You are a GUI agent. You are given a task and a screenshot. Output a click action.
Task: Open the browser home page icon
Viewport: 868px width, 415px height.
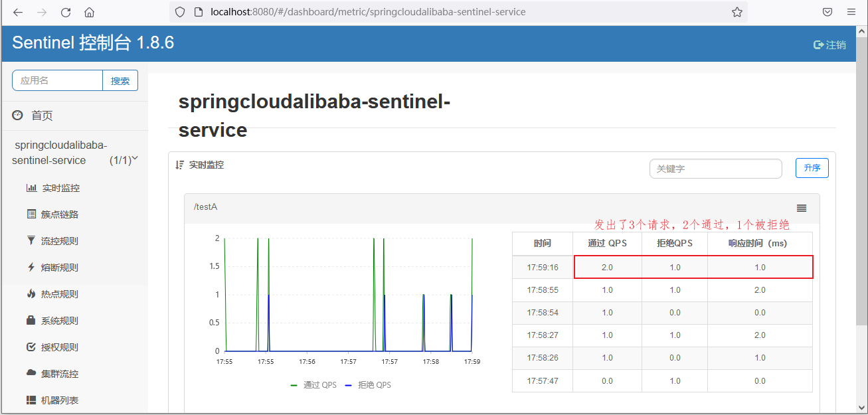[x=89, y=12]
